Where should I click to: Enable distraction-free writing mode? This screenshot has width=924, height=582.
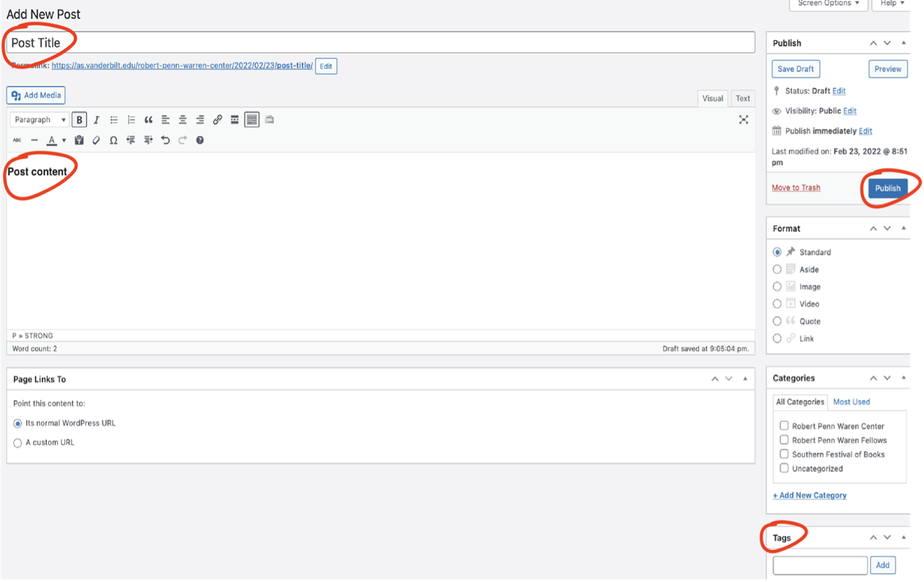click(x=743, y=120)
